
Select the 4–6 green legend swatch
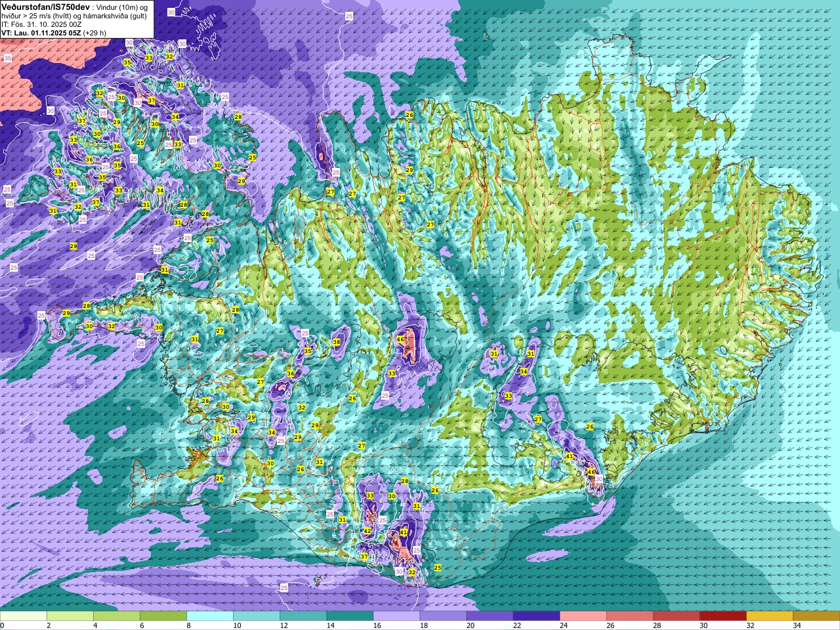click(x=117, y=616)
